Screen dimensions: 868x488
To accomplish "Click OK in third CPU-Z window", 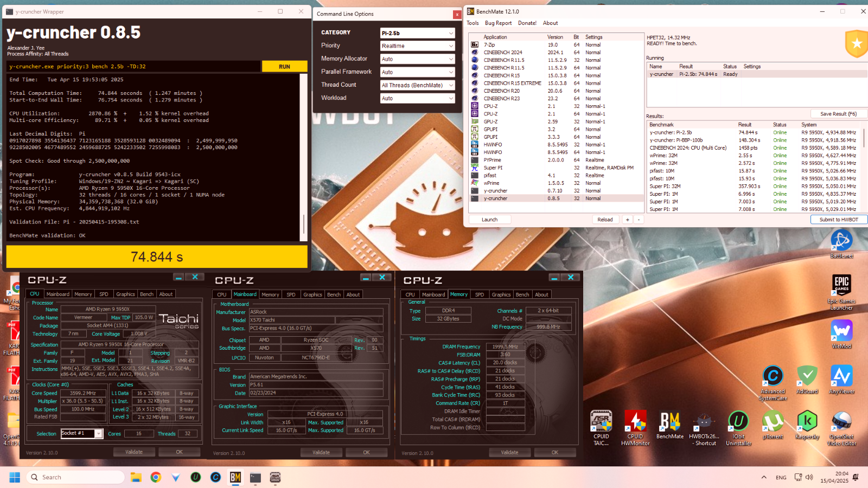I will coord(554,452).
